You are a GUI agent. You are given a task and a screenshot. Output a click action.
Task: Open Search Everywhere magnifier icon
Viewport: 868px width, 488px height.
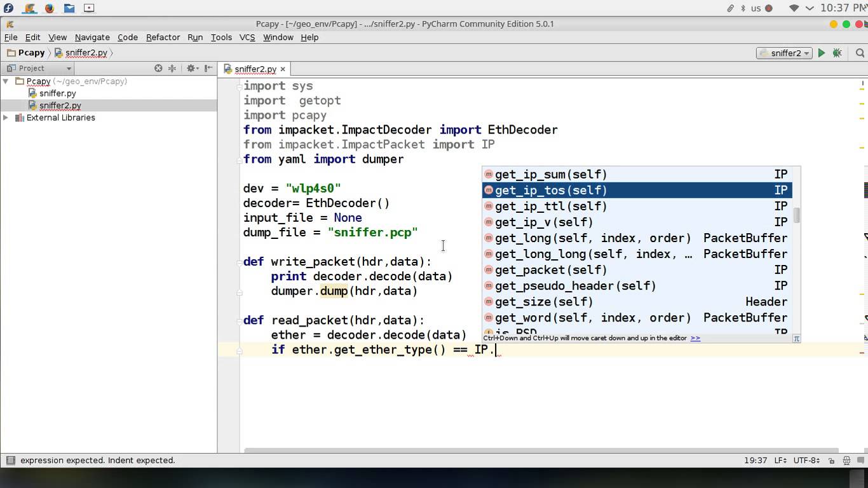[x=860, y=53]
